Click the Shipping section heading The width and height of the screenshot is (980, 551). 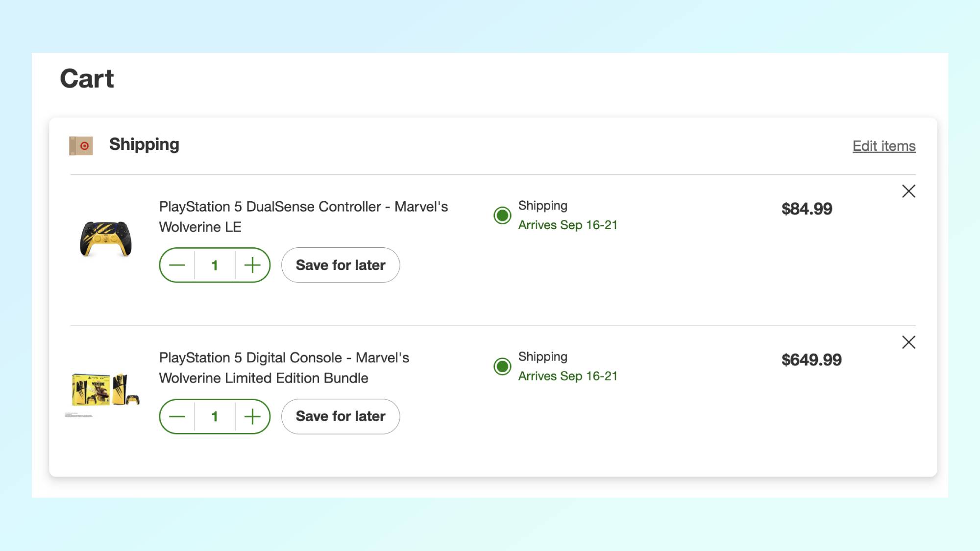(x=144, y=144)
